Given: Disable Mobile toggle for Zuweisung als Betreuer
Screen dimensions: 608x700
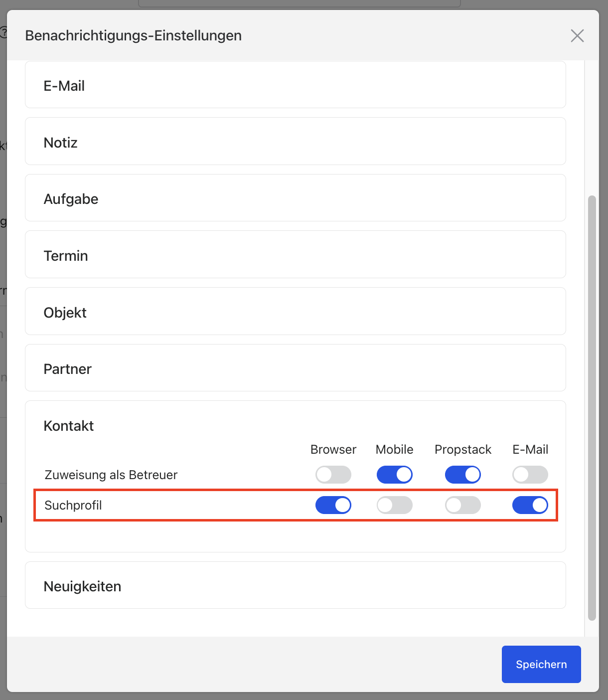Looking at the screenshot, I should (394, 475).
